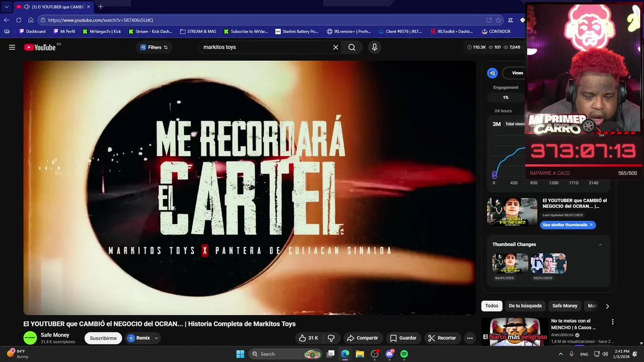Open Discord from the taskbar
This screenshot has height=362, width=644.
coord(389,354)
